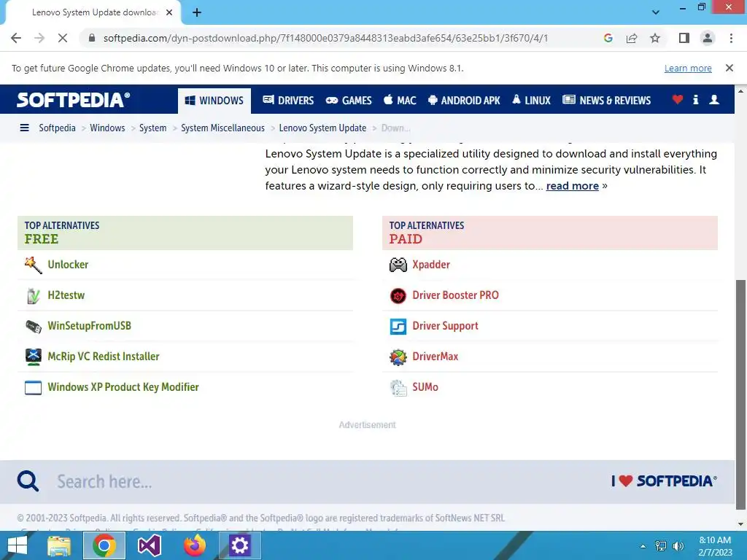This screenshot has width=747, height=560.
Task: Dismiss the Chrome update infobar
Action: tap(729, 68)
